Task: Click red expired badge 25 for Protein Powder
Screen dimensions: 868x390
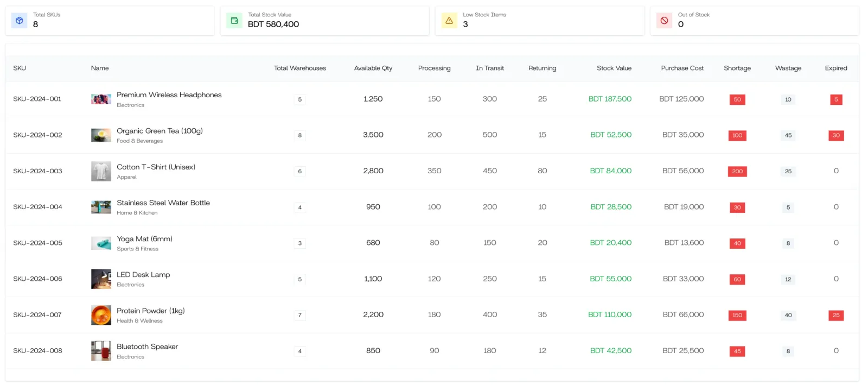Action: (836, 315)
